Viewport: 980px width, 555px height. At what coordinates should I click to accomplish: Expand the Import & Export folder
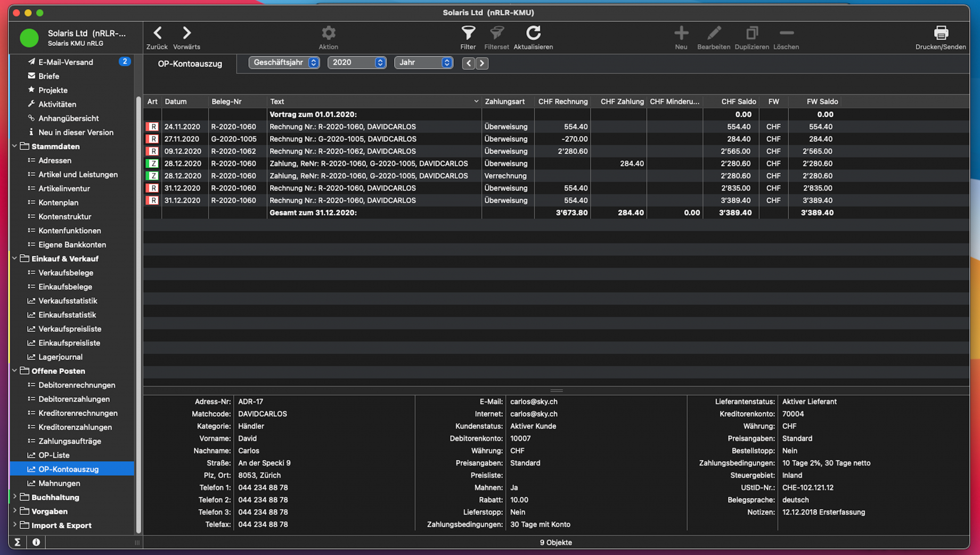[15, 525]
